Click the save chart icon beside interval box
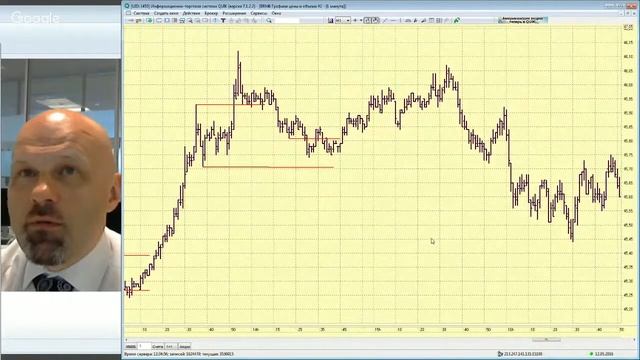 pos(331,20)
